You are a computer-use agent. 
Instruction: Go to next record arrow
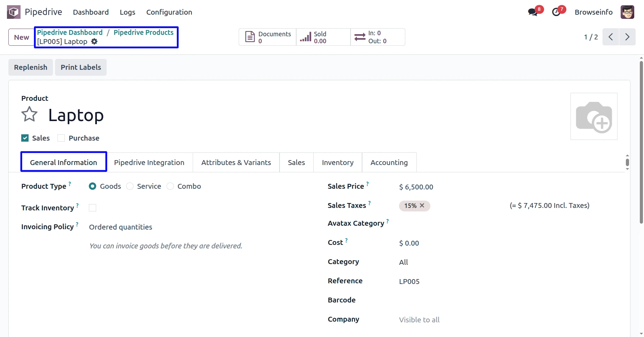coord(627,37)
